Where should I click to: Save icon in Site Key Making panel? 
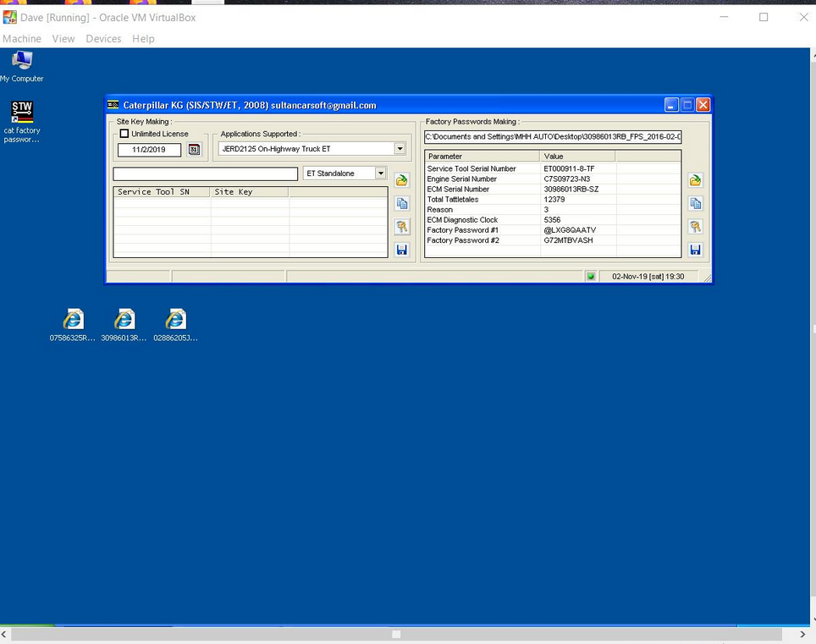pyautogui.click(x=401, y=250)
